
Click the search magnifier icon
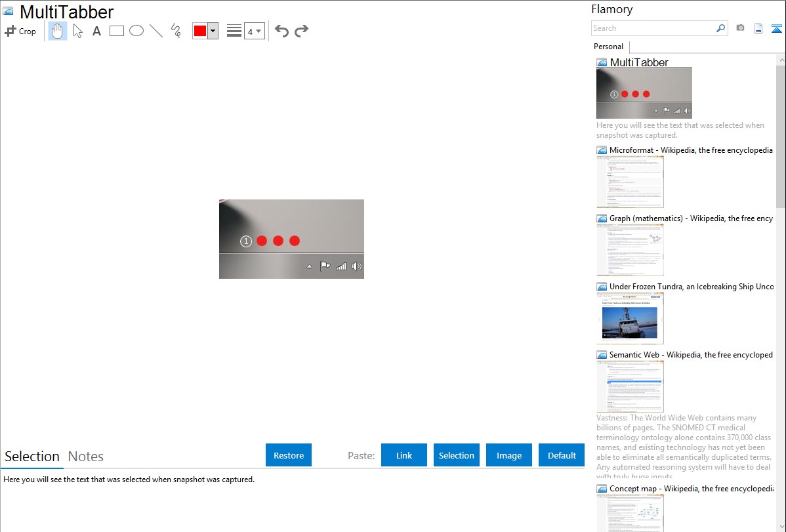pos(721,28)
